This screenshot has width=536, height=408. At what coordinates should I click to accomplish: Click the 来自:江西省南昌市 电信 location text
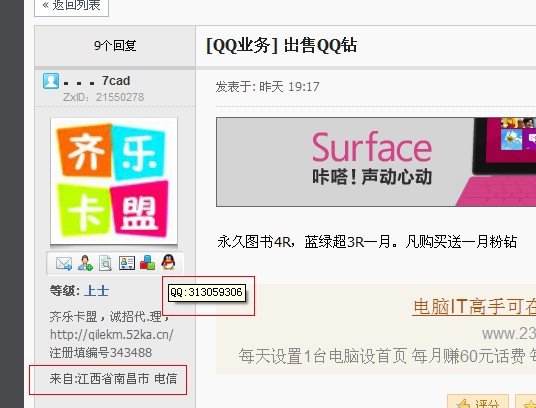pyautogui.click(x=113, y=379)
